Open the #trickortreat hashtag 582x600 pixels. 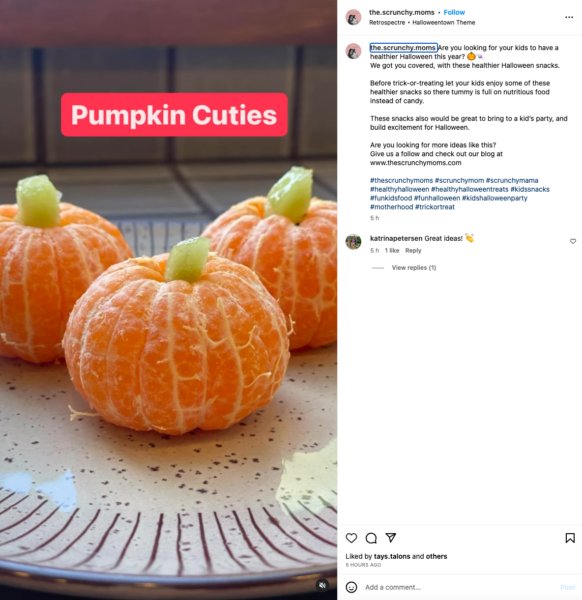pos(435,207)
